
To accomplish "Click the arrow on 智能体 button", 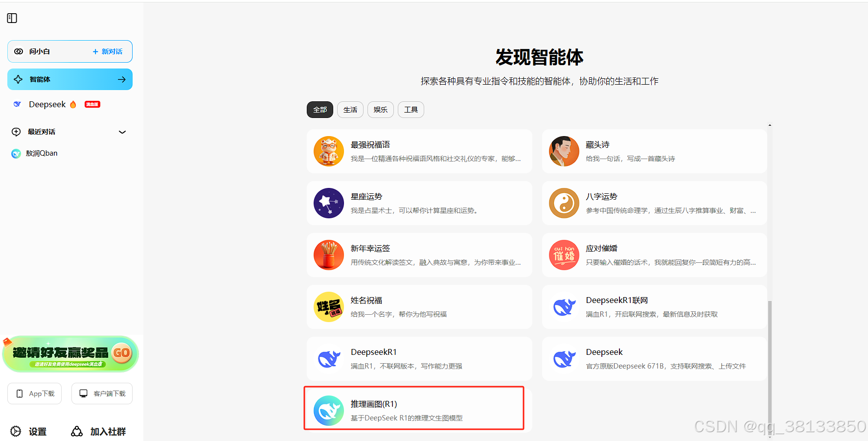I will [122, 79].
